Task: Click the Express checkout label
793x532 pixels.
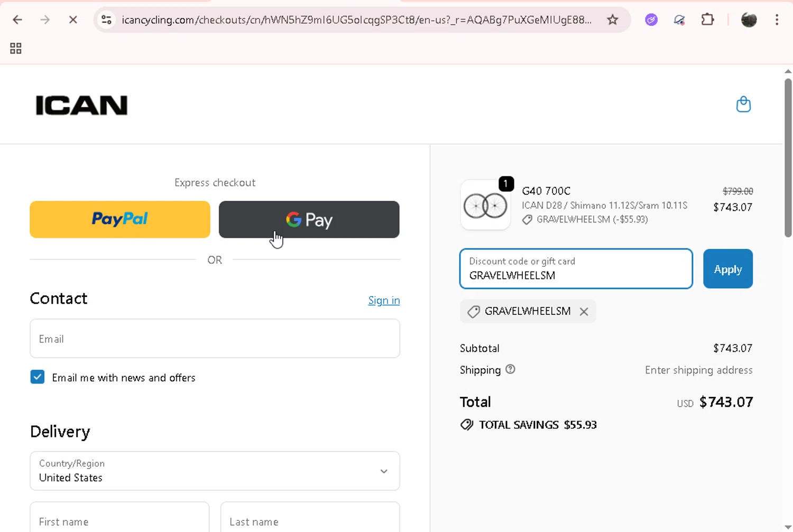Action: 215,183
